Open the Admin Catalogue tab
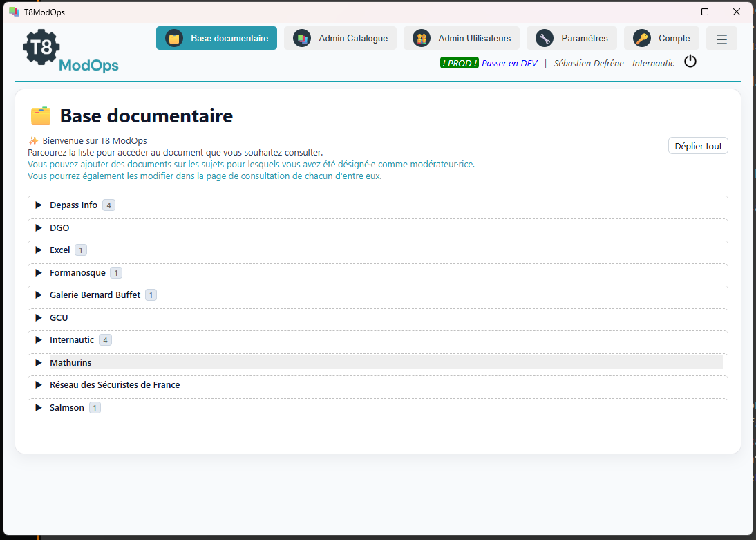The image size is (756, 540). [x=340, y=39]
